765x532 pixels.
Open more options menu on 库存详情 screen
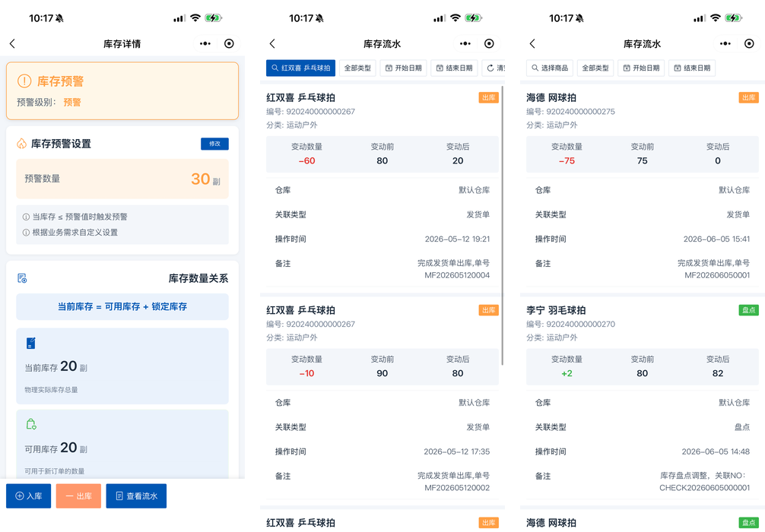(x=205, y=44)
